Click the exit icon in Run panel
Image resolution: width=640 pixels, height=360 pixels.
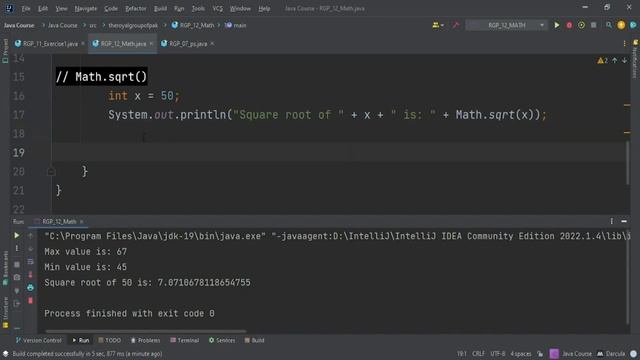coord(17,304)
